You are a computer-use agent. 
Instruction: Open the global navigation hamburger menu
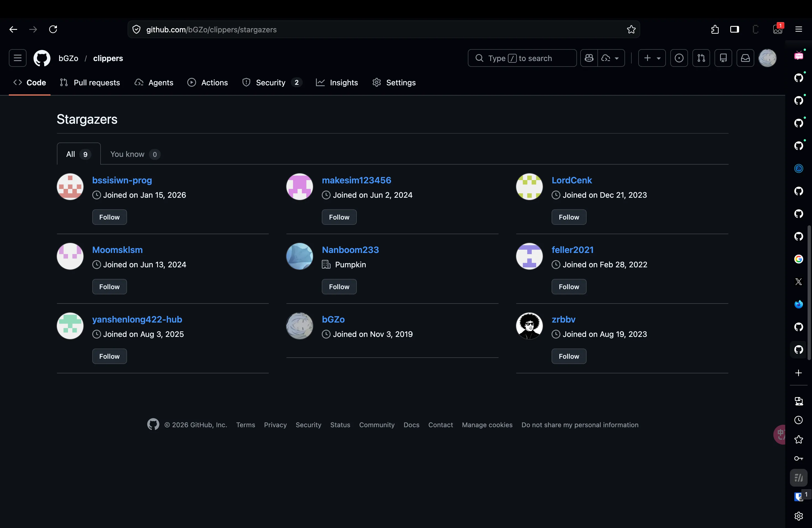tap(18, 58)
